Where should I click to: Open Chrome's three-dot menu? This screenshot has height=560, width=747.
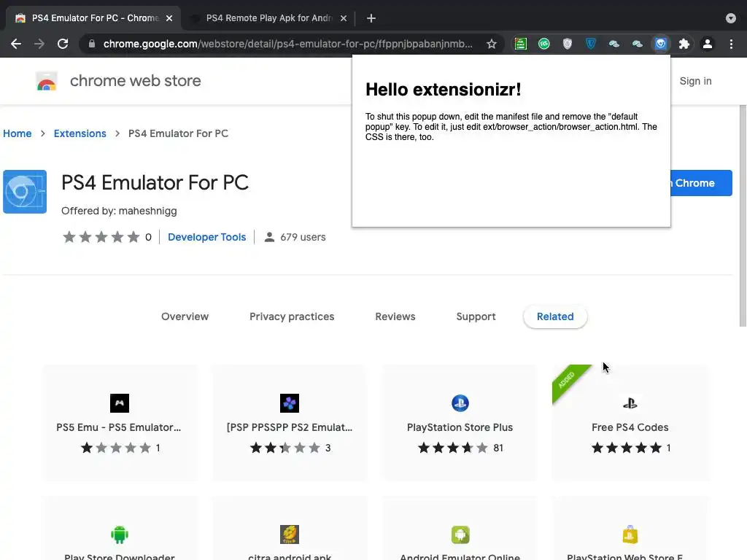click(x=731, y=44)
